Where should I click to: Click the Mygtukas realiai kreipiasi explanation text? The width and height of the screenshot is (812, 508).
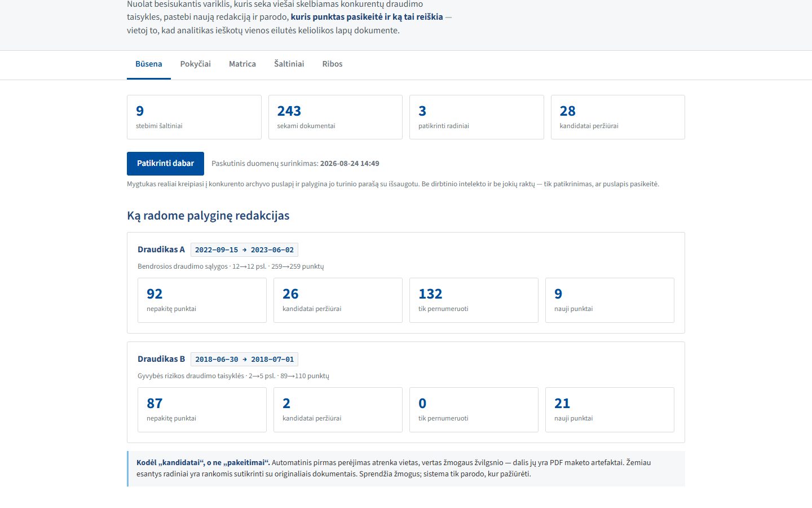click(393, 184)
